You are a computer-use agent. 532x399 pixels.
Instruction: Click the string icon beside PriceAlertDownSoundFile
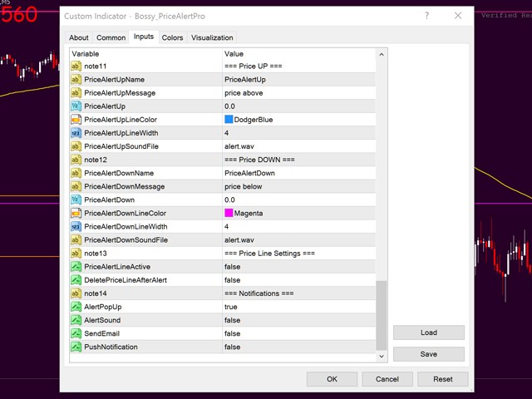(x=76, y=239)
